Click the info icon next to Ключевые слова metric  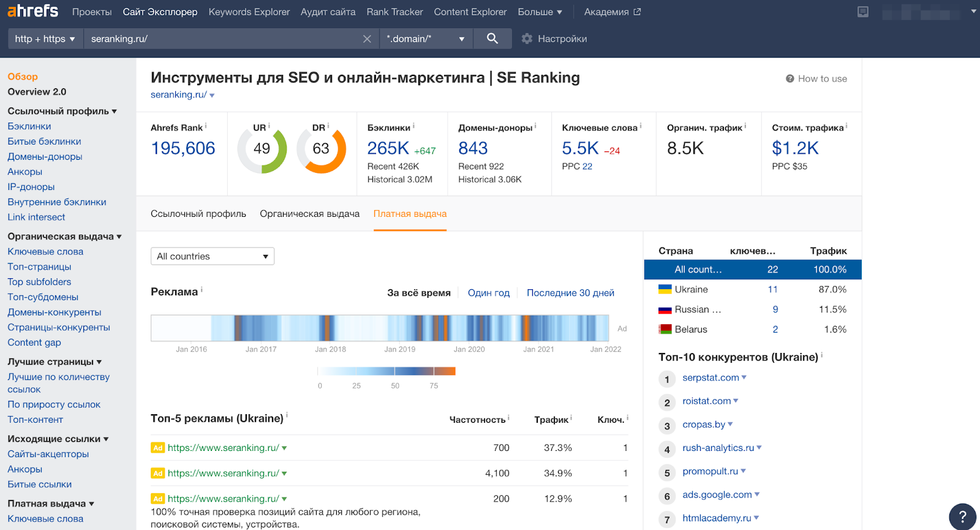[641, 126]
